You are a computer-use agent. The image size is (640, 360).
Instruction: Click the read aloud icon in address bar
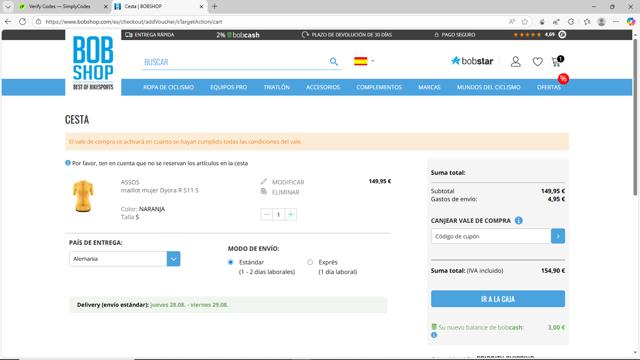(x=512, y=22)
